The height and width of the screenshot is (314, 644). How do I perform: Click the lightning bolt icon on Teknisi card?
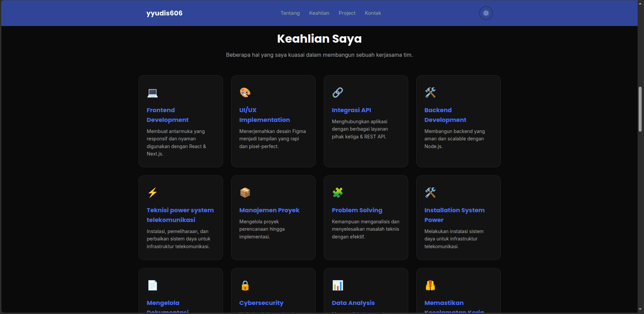click(153, 192)
